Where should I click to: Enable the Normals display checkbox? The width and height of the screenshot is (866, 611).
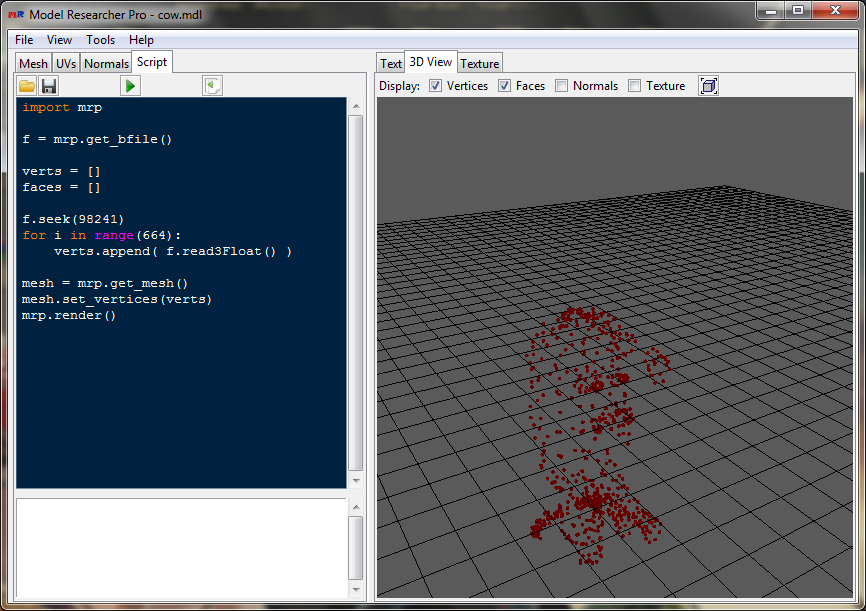click(561, 86)
